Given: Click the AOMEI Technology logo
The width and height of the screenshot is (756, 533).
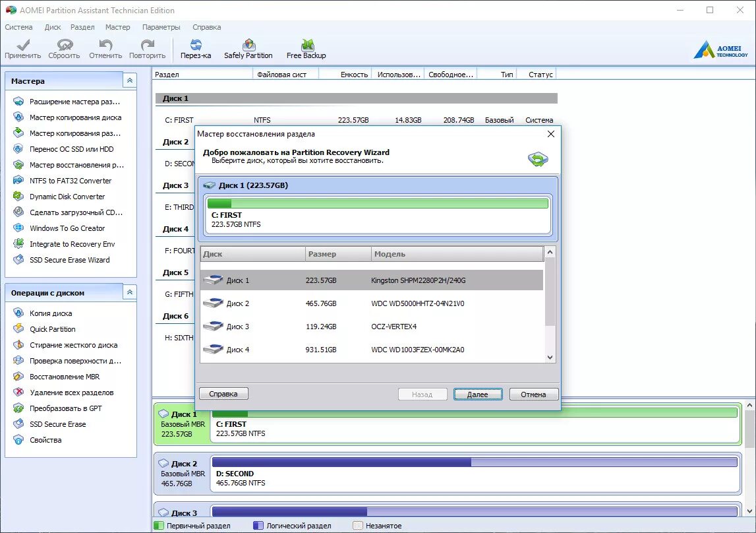Looking at the screenshot, I should pyautogui.click(x=721, y=49).
